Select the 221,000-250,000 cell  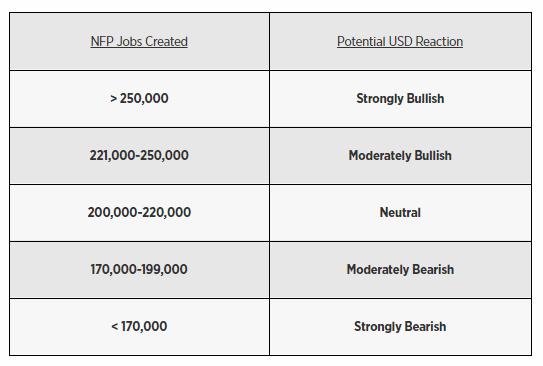click(x=140, y=156)
